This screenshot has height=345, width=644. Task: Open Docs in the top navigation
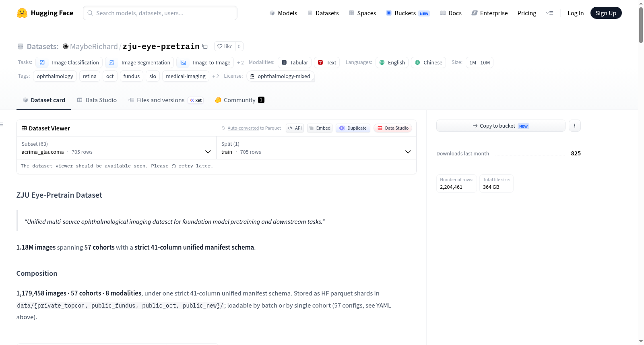click(451, 13)
